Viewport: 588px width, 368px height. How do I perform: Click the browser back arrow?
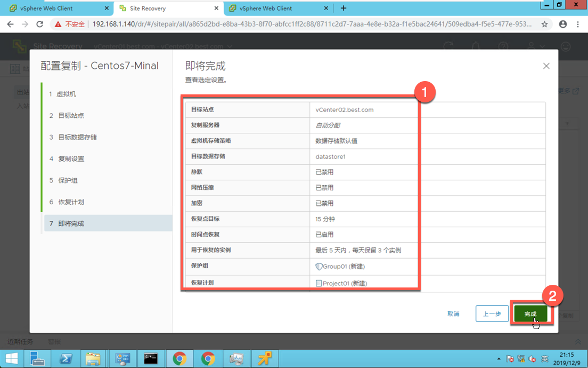pos(11,24)
